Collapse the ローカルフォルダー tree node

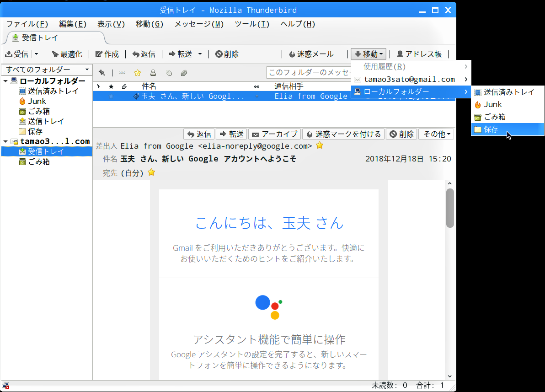click(5, 81)
